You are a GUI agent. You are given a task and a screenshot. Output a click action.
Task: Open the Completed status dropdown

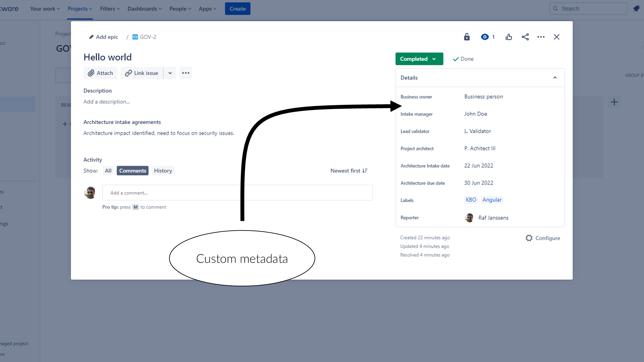419,59
